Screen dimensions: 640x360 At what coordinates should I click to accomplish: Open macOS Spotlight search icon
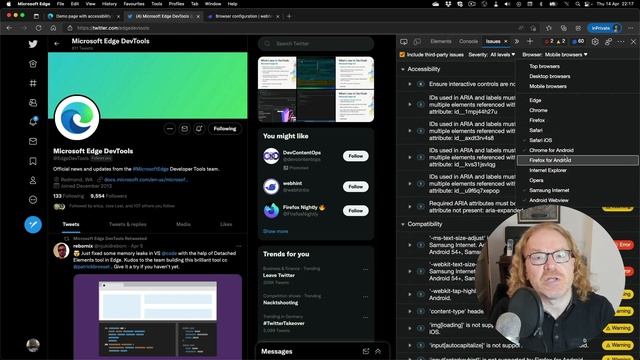578,4
